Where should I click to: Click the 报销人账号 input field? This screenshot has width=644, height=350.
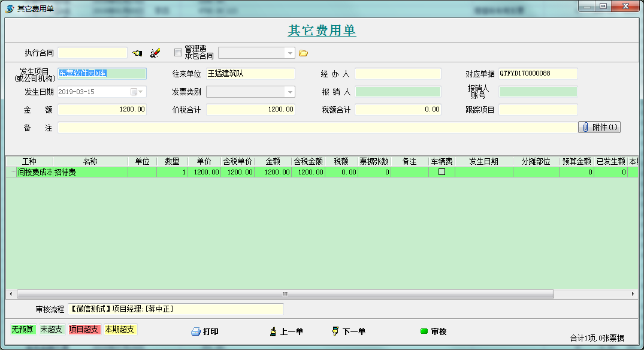coord(538,92)
